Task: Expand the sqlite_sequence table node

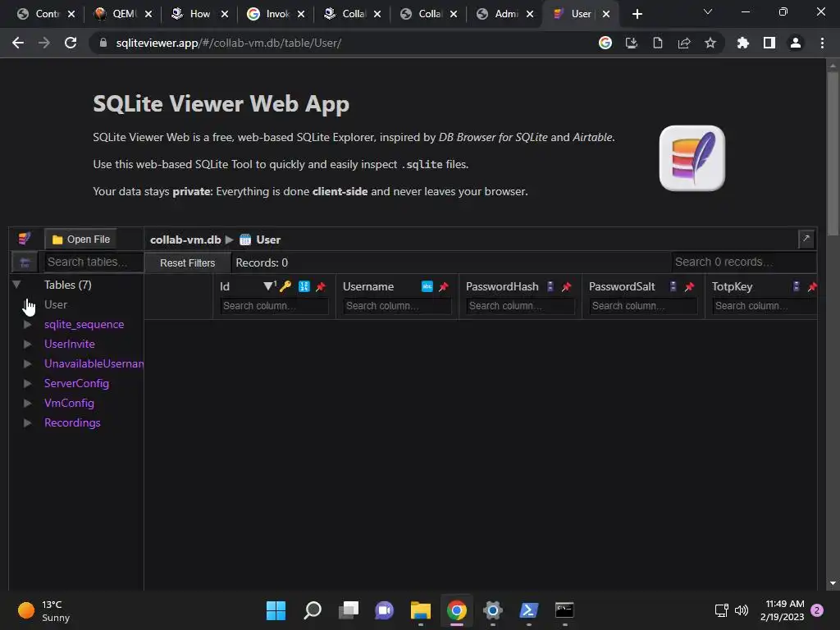Action: pos(27,324)
